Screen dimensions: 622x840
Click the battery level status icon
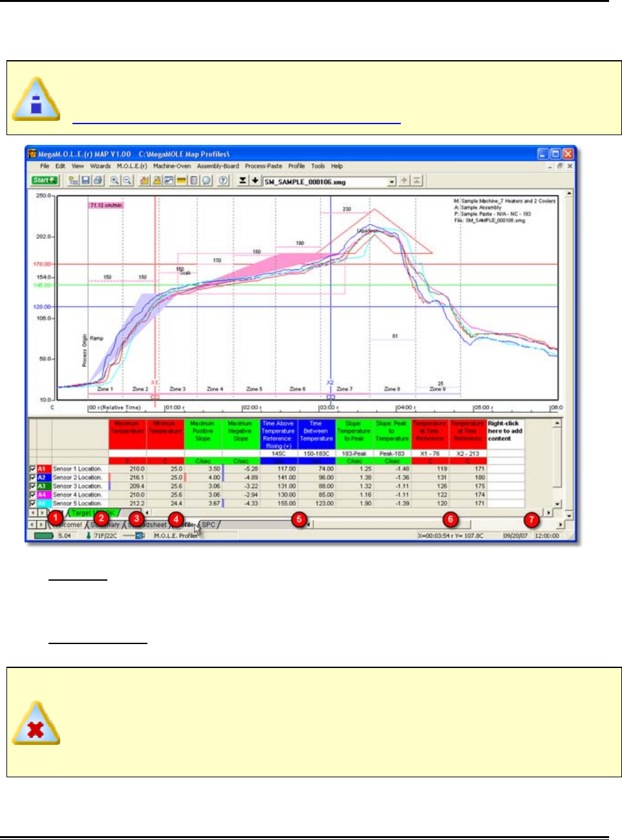pos(44,536)
